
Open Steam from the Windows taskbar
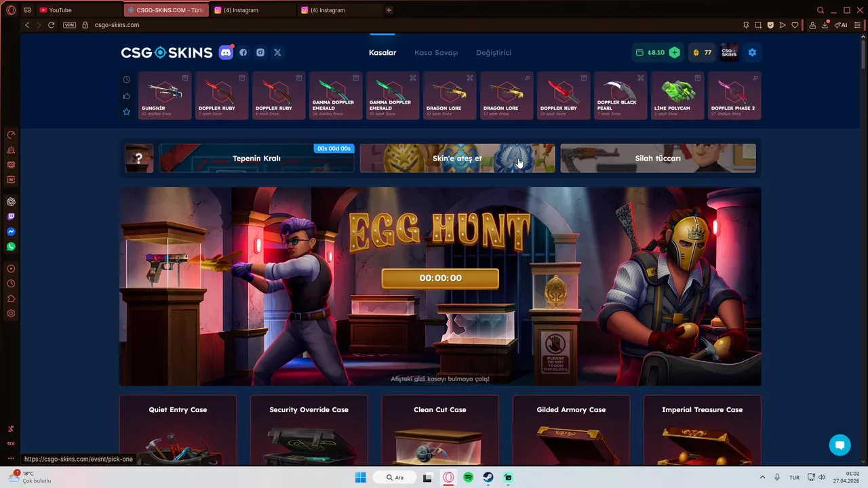coord(488,478)
